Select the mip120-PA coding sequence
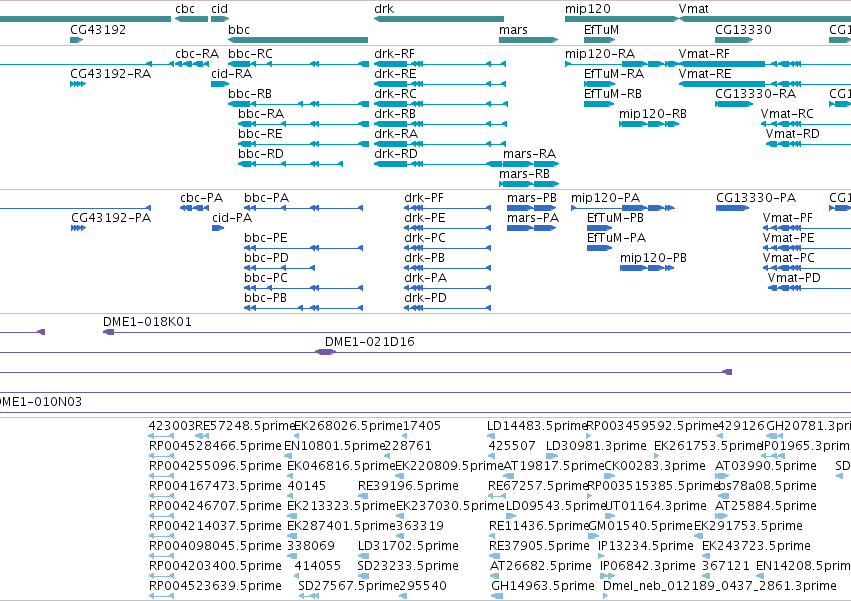 click(623, 208)
